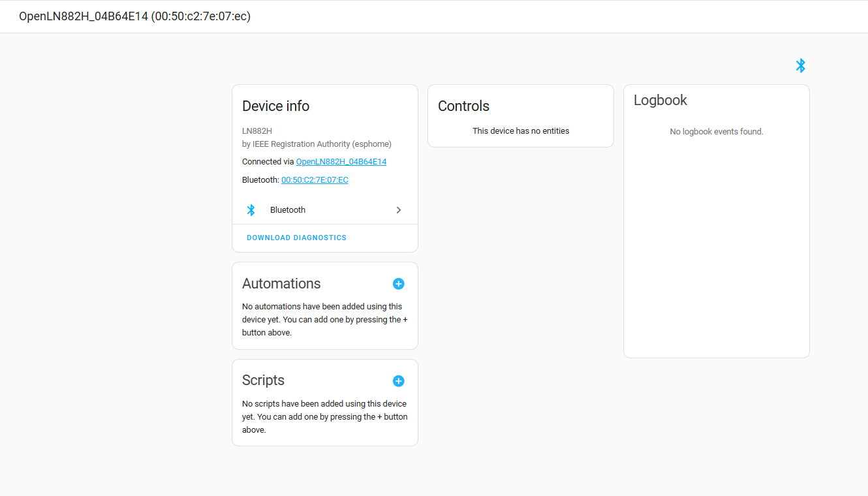
Task: Click the "No logbook events found" message
Action: point(716,132)
